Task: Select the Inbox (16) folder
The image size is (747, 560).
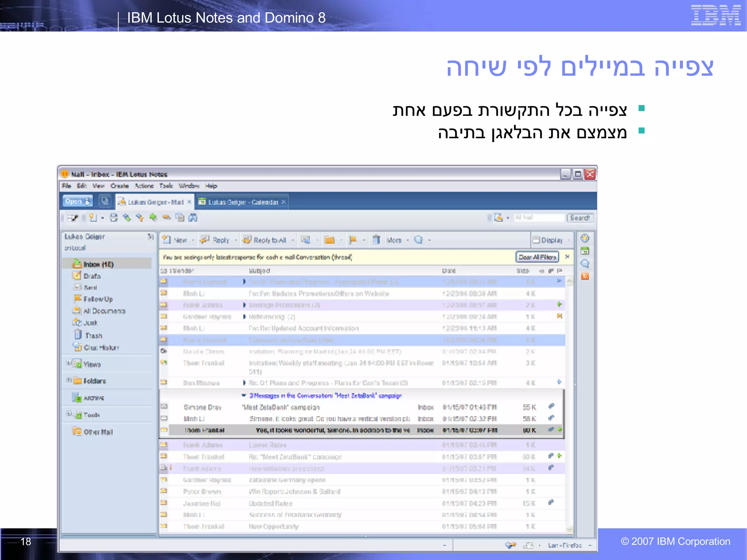Action: click(107, 264)
